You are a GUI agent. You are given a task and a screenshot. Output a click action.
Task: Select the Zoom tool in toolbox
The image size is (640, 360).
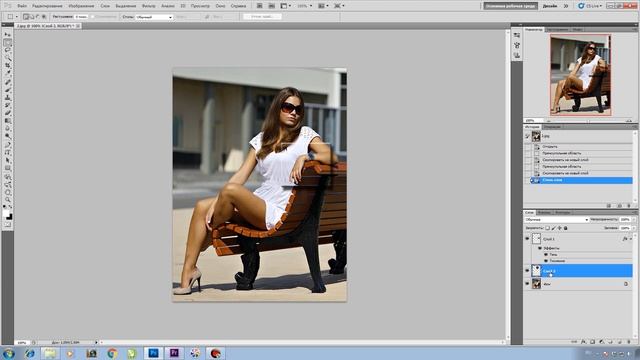pos(8,200)
